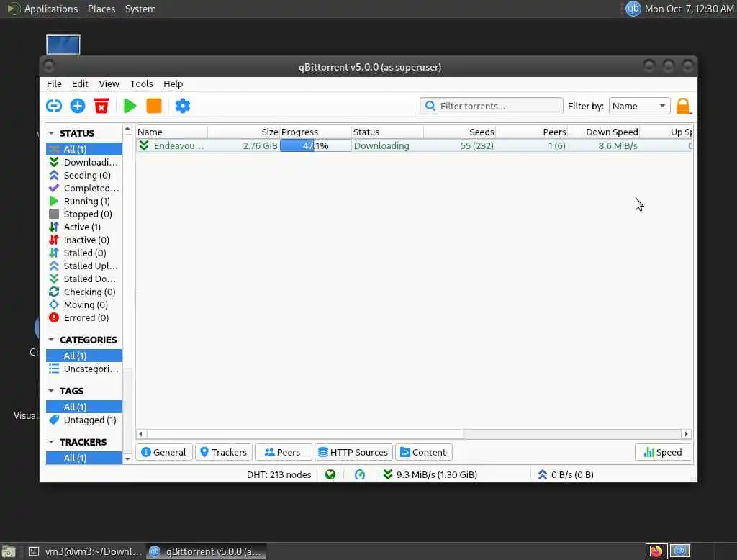Click All (1) under Trackers

(x=84, y=458)
